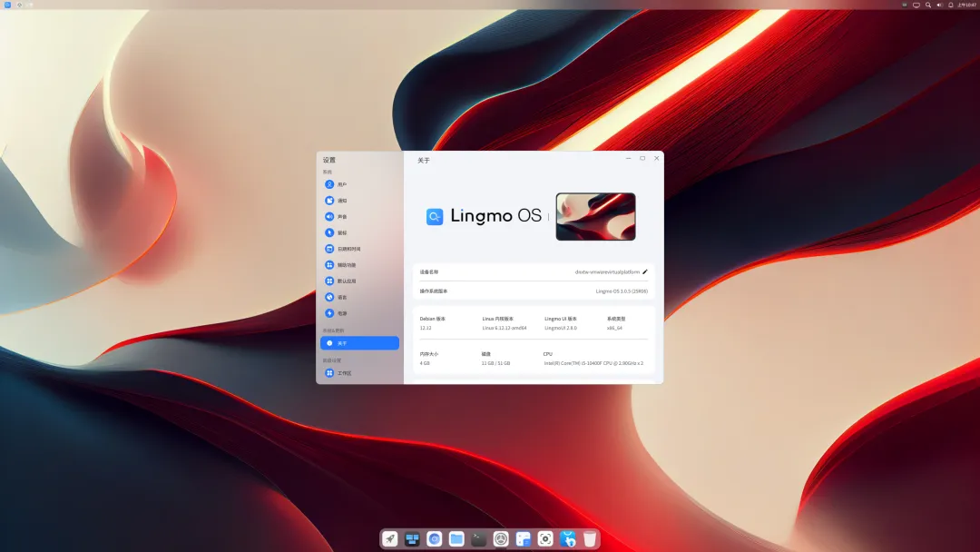Click the Settings app icon in dock

coord(501,539)
